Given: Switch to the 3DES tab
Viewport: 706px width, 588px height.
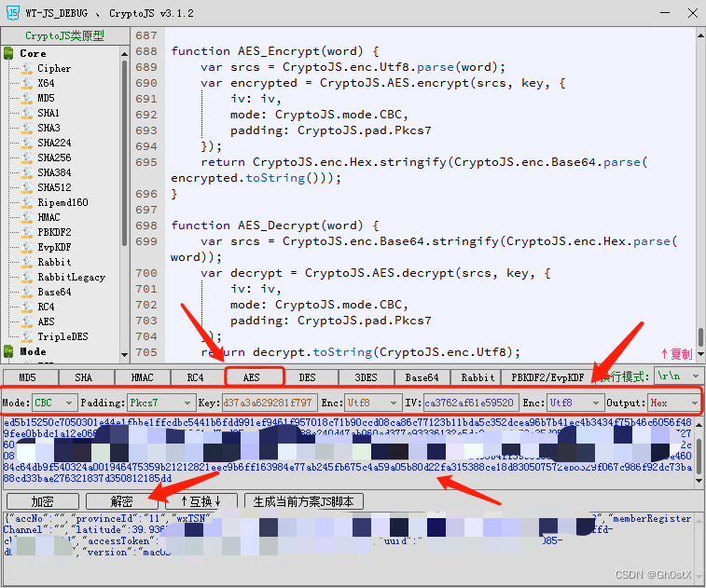Looking at the screenshot, I should pyautogui.click(x=366, y=377).
